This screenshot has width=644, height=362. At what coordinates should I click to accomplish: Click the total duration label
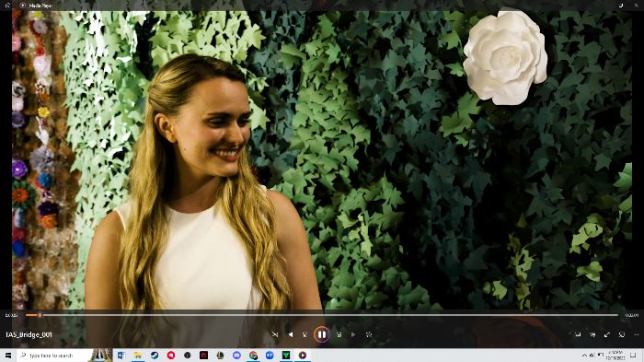tap(632, 315)
